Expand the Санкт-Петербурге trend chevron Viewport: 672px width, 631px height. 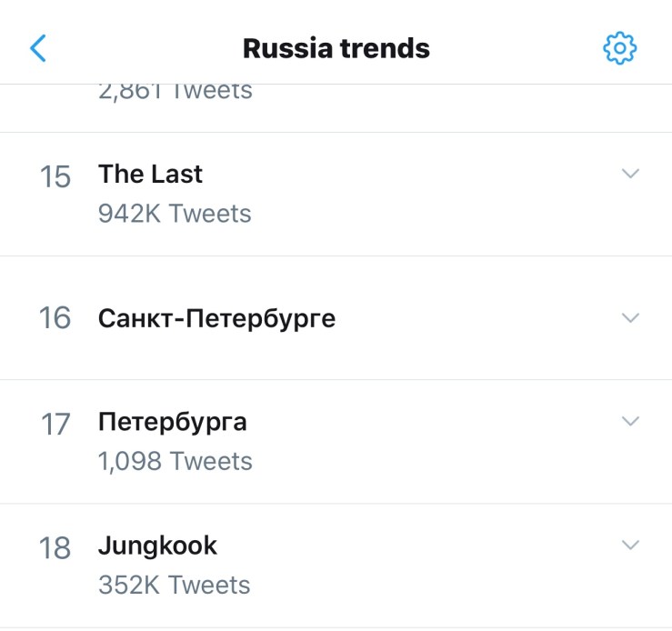pyautogui.click(x=630, y=318)
